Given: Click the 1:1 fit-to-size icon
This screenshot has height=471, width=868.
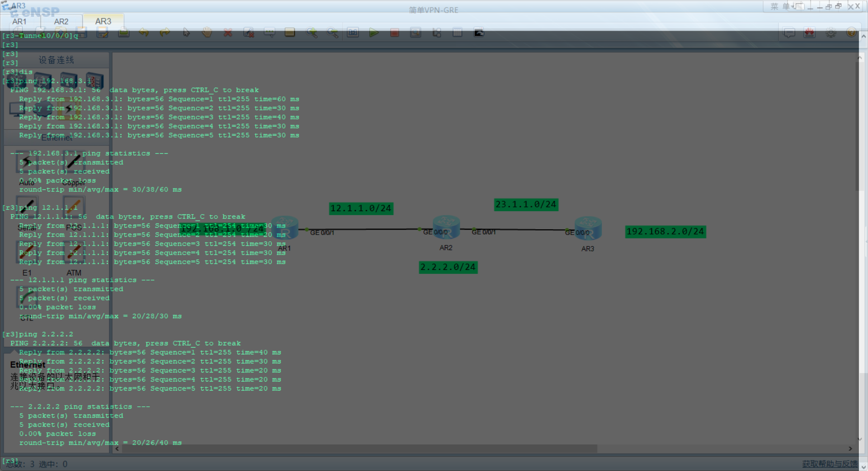Looking at the screenshot, I should point(353,33).
